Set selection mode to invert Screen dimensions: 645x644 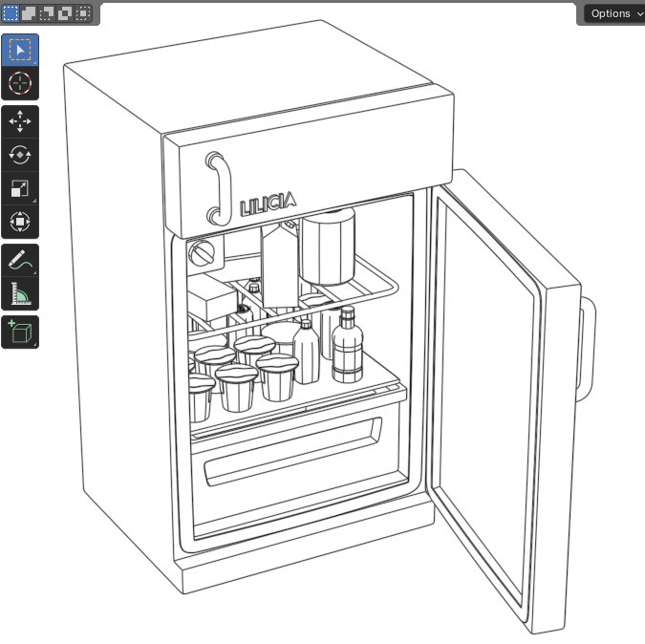65,13
